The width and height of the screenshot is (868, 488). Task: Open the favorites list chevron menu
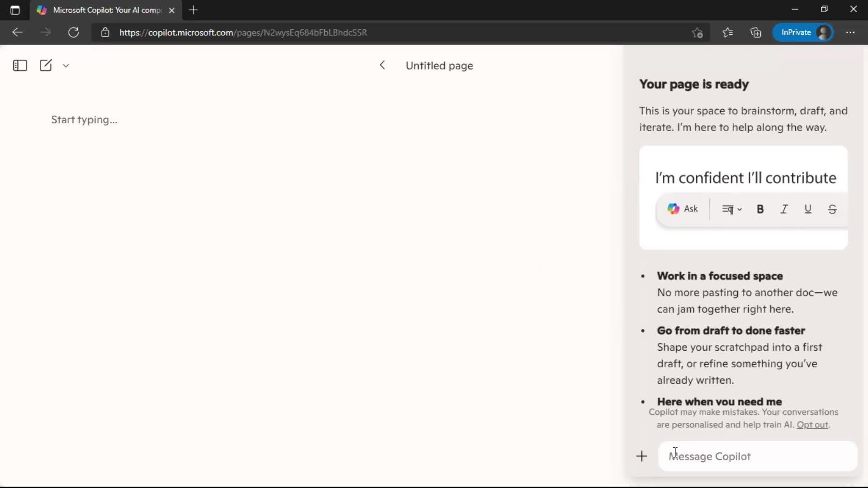[x=728, y=32]
